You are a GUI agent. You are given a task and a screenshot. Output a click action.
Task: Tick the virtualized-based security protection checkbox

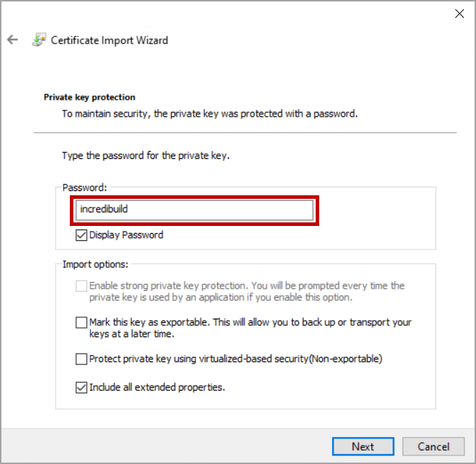point(81,359)
